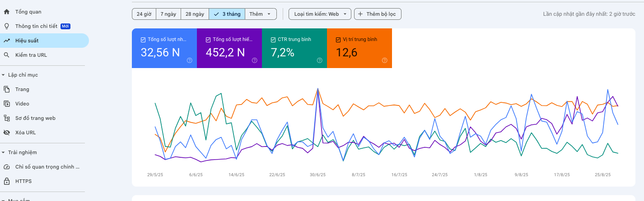This screenshot has height=201, width=644.
Task: Click the Thêm bộ lọc button
Action: tap(377, 14)
